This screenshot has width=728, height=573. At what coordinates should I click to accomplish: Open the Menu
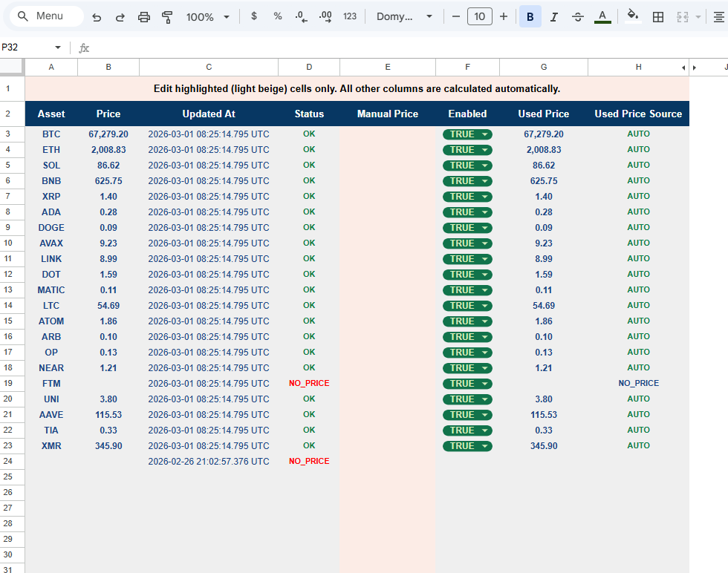(46, 15)
